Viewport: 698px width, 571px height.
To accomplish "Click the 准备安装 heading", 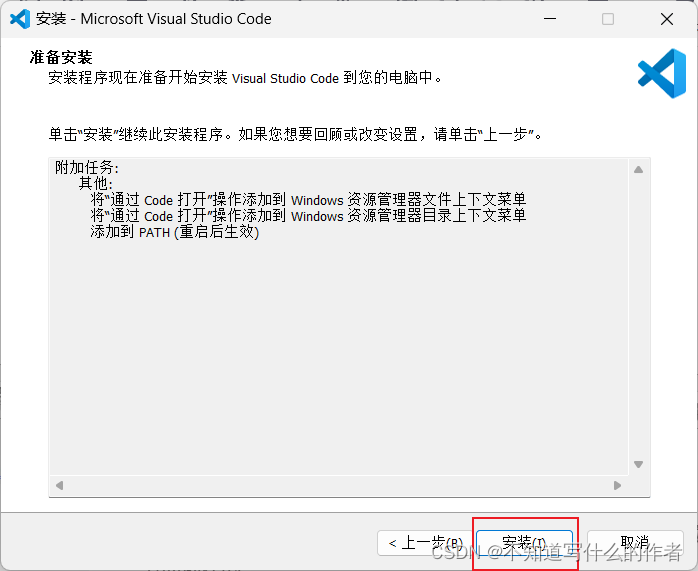I will (x=61, y=57).
